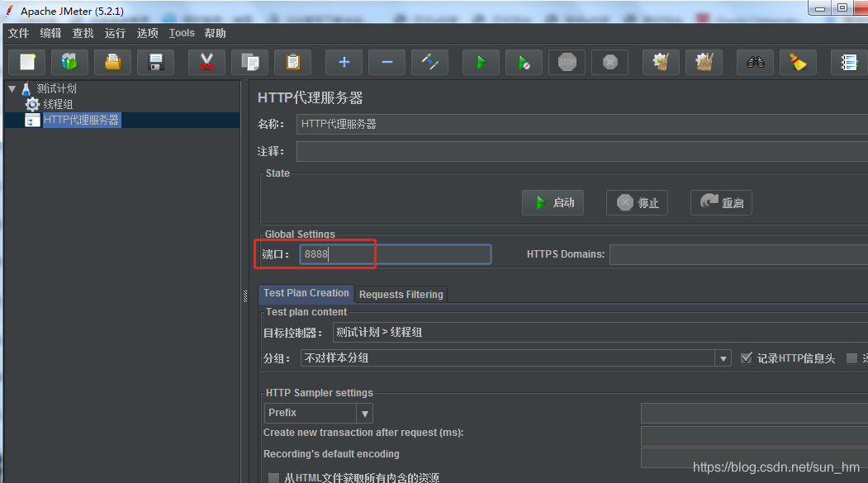Click the field beside the Prefix dropdown
This screenshot has width=868, height=483.
(755, 414)
